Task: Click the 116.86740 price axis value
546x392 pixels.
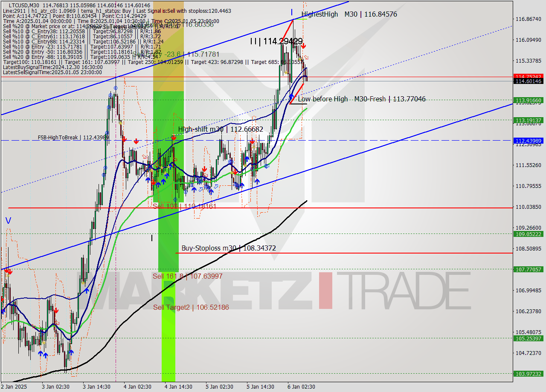Action: [529, 19]
